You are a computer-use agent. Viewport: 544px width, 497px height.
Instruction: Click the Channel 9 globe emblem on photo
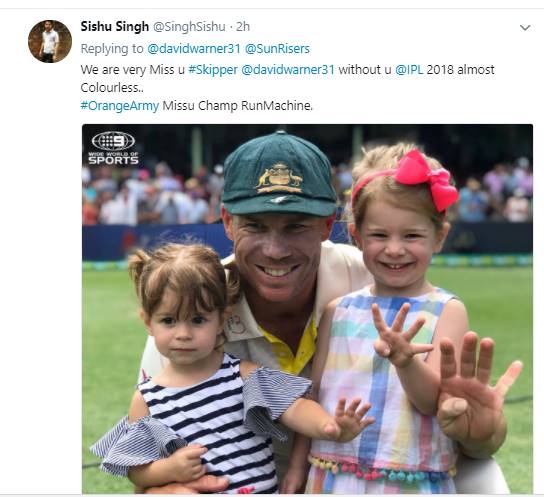(x=113, y=141)
